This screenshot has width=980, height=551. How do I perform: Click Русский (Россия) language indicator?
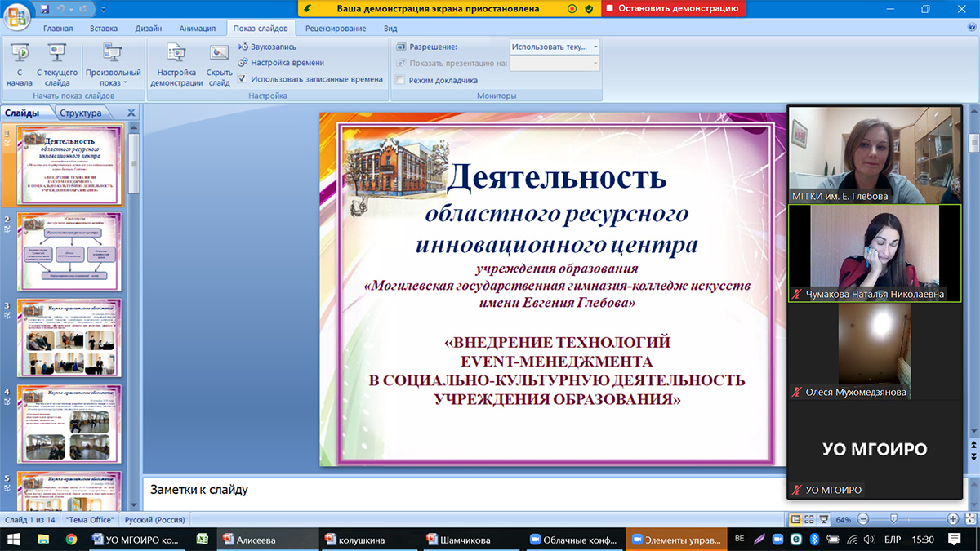point(154,520)
